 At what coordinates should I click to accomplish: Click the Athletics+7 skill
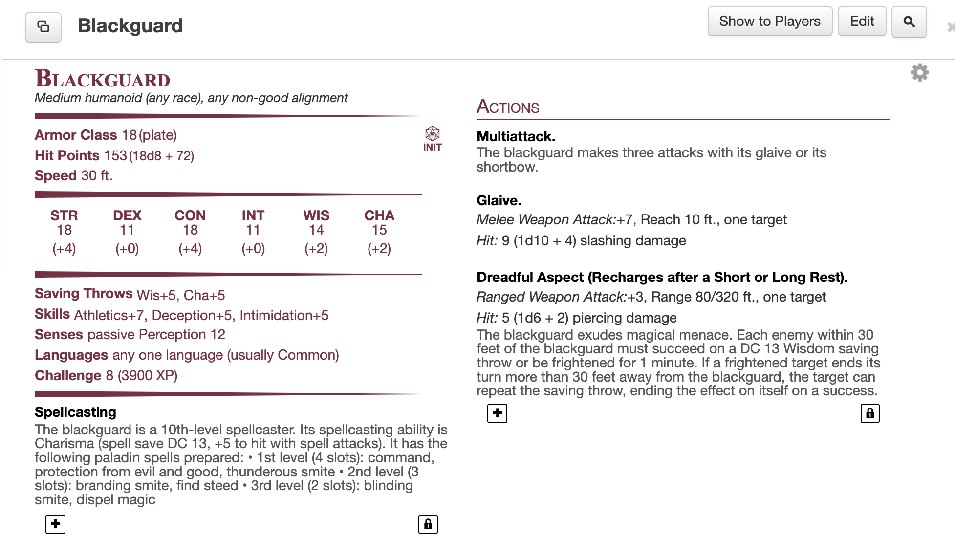pyautogui.click(x=109, y=315)
